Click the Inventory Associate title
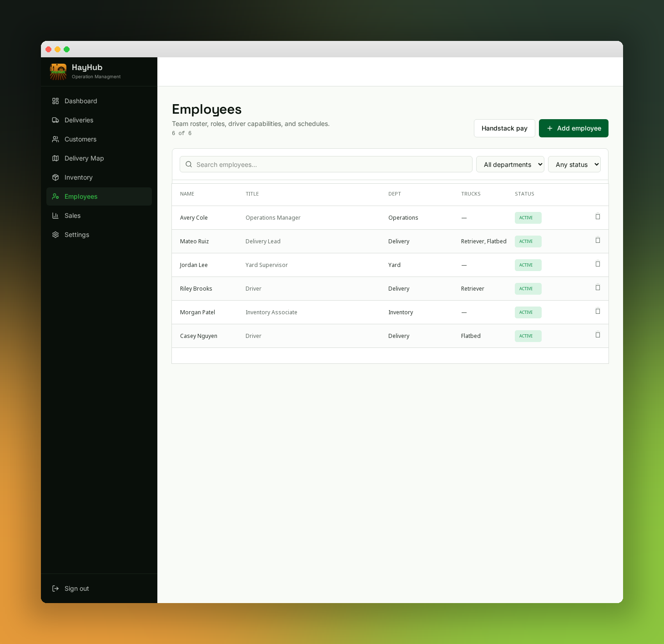Image resolution: width=664 pixels, height=644 pixels. click(272, 312)
